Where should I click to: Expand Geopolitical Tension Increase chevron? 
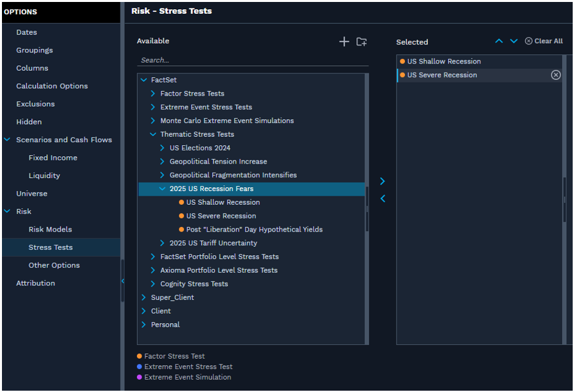(x=162, y=161)
